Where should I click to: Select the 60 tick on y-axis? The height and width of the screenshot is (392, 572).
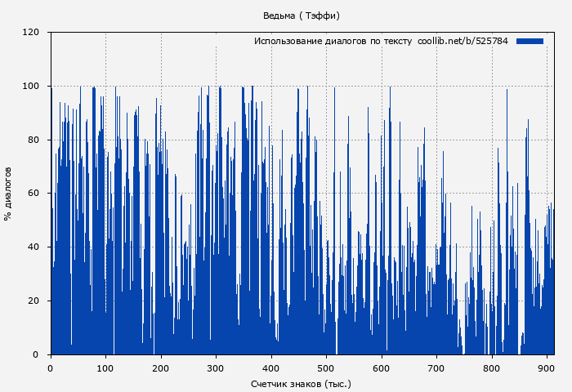pos(34,194)
